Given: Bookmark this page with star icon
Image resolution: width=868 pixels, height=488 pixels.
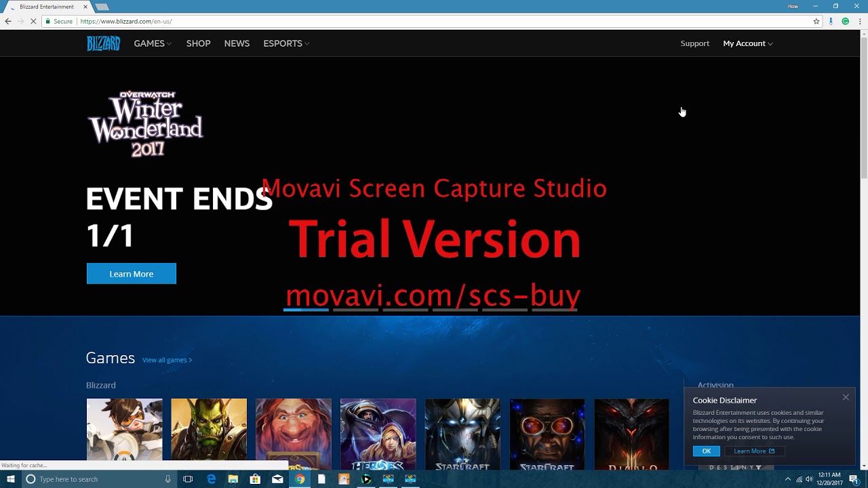Looking at the screenshot, I should point(816,21).
